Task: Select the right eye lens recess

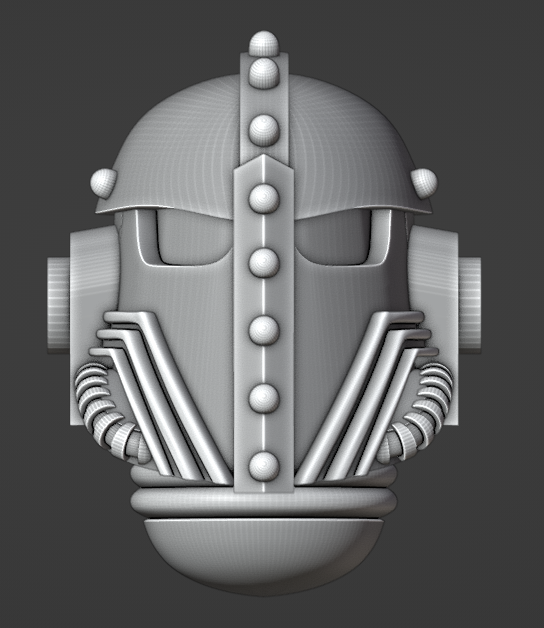Action: [333, 238]
